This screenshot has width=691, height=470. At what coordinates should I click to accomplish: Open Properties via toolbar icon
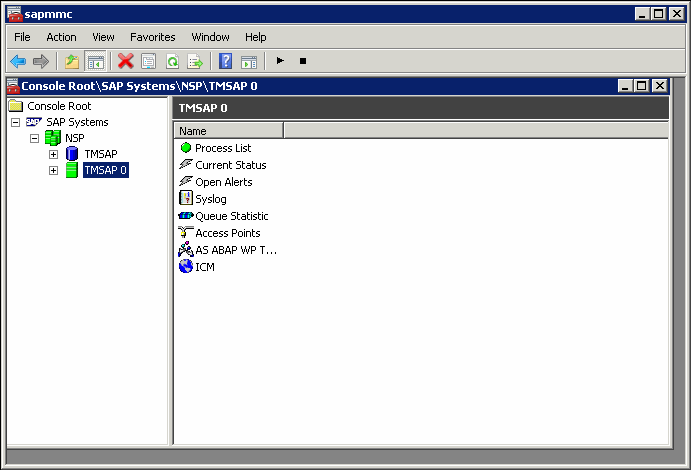point(149,61)
